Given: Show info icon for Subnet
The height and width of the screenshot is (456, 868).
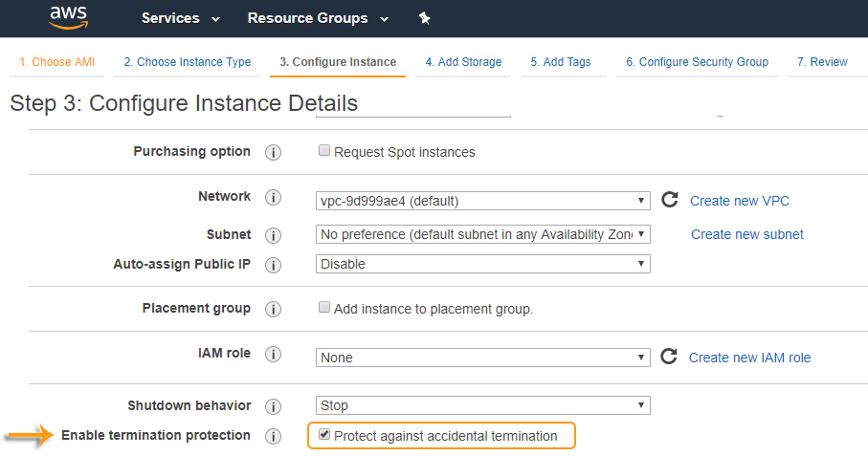Looking at the screenshot, I should [273, 235].
